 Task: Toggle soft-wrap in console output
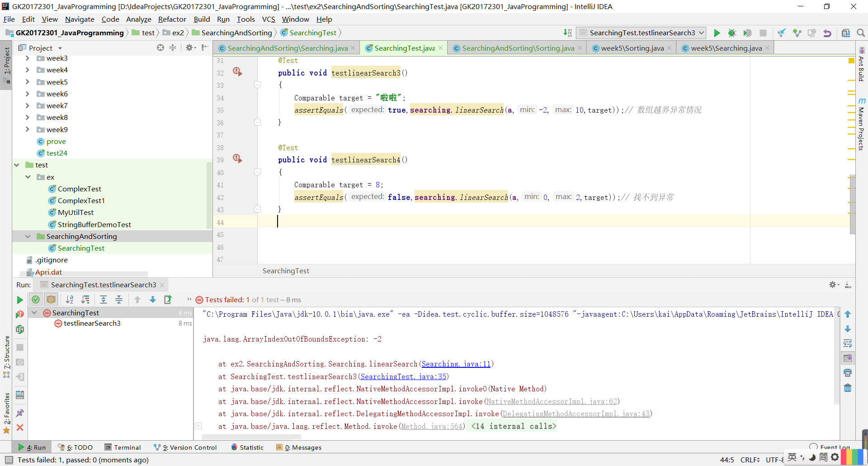848,343
